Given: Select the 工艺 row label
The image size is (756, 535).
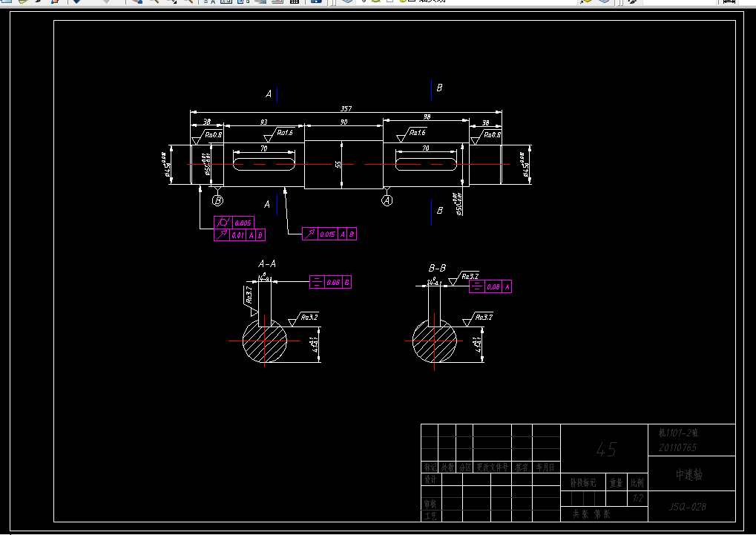Looking at the screenshot, I should (x=430, y=516).
